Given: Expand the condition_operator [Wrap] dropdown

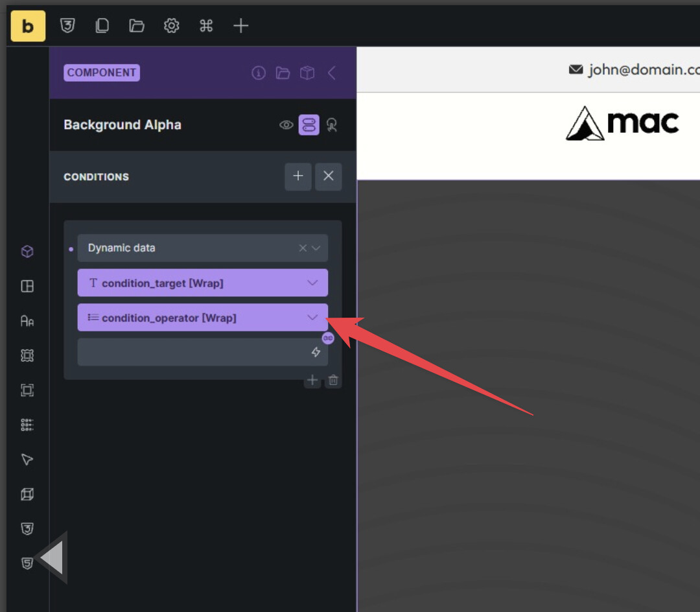Looking at the screenshot, I should tap(312, 318).
